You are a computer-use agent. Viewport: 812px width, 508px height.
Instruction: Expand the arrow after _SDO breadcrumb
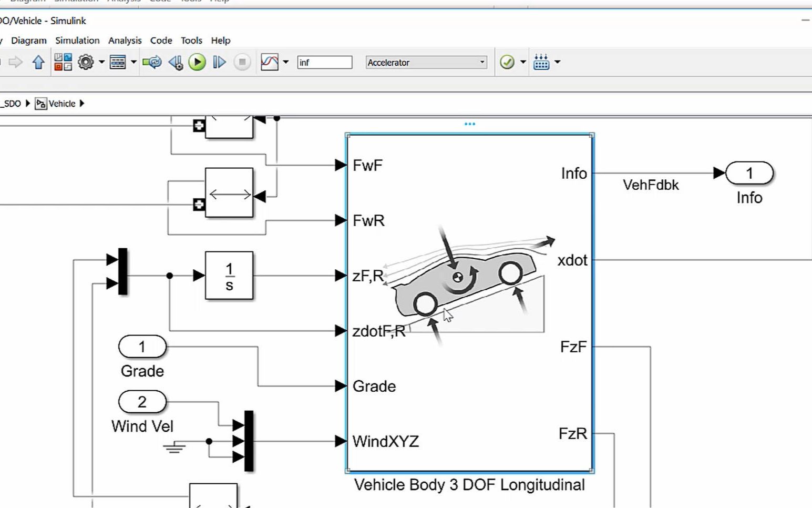click(28, 104)
